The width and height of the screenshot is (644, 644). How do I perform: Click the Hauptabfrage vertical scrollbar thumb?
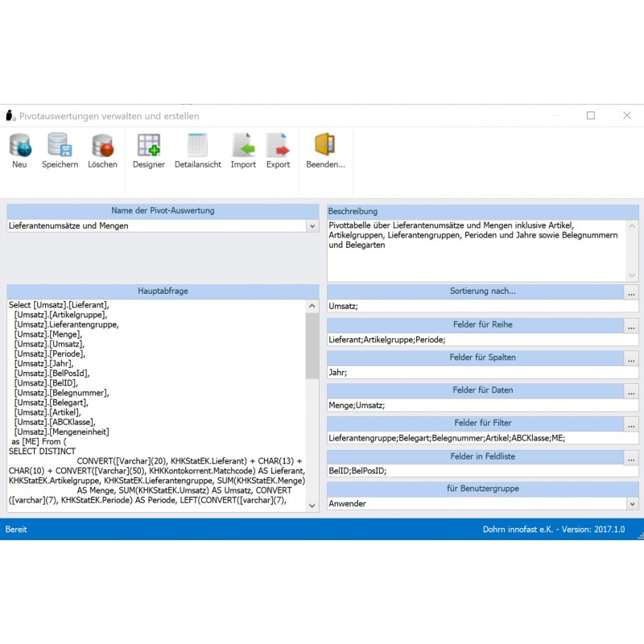click(x=312, y=345)
